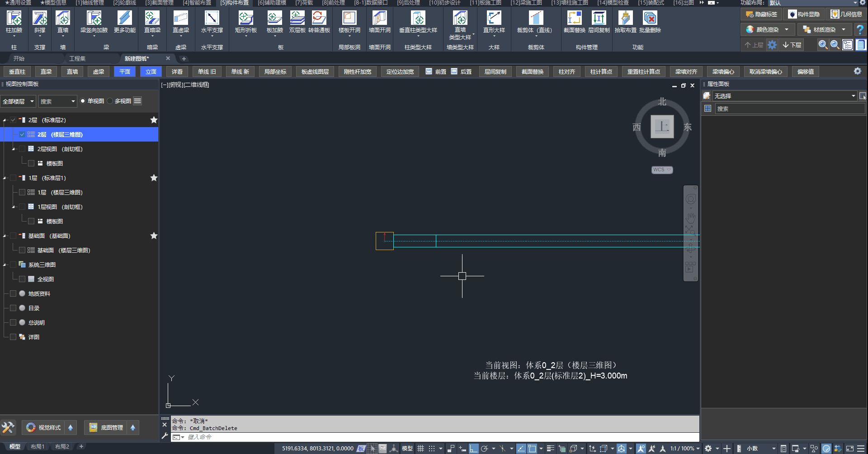Screen dimensions: 868x454
Task: Click the 梁墙对齐 button
Action: (686, 71)
